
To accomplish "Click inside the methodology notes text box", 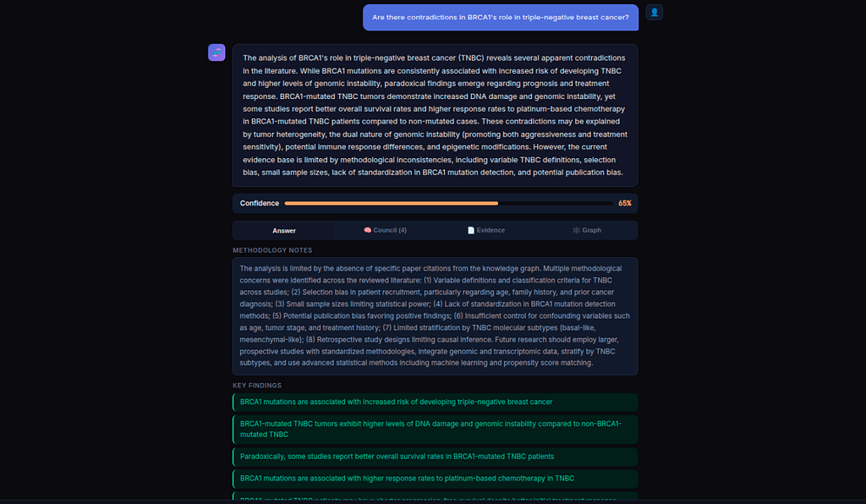I will tap(436, 315).
